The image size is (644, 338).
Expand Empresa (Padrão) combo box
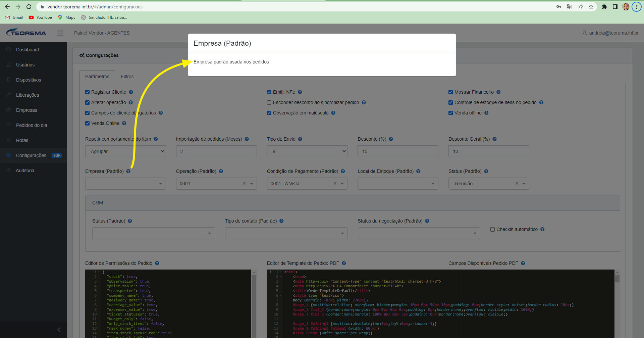point(125,184)
